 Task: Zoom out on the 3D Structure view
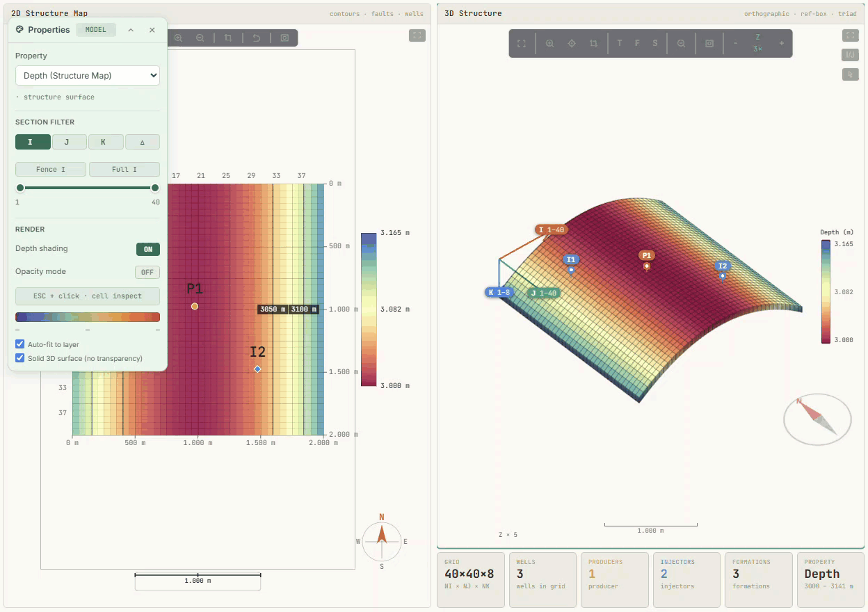(682, 43)
